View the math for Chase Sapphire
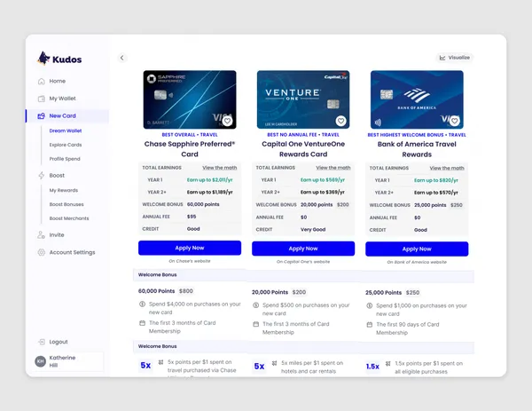This screenshot has height=411, width=532. [x=220, y=168]
